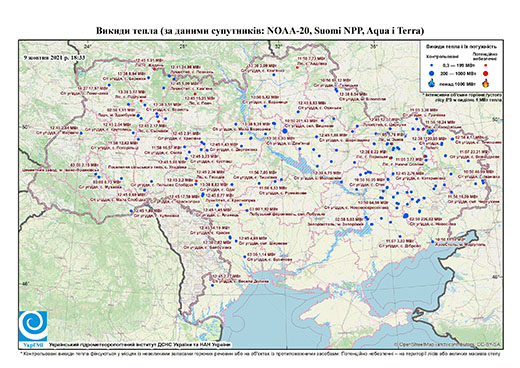520x368 pixels.
Task: Click the orange flame icon in the legend
Action: (486, 83)
